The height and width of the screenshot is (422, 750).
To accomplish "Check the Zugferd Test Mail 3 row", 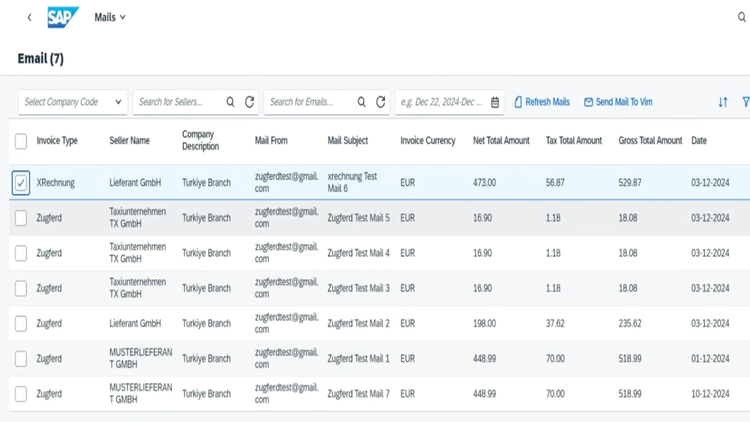I will [21, 289].
